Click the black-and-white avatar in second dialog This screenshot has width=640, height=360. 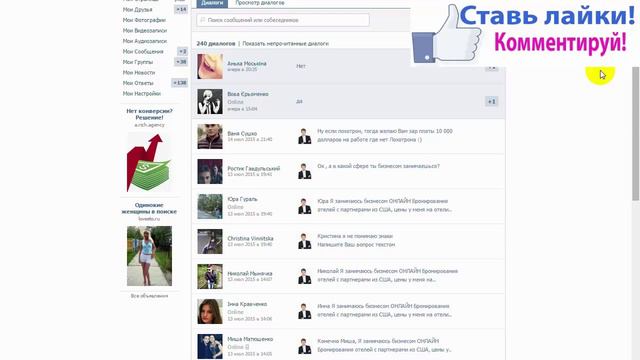tap(210, 102)
